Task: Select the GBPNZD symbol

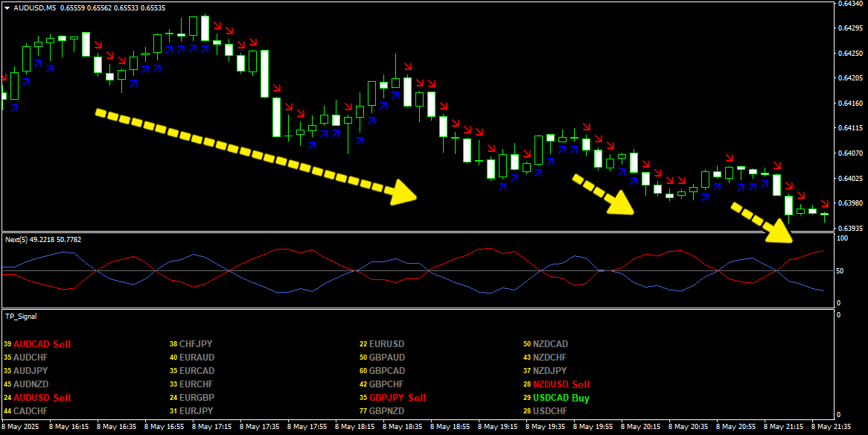Action: 386,411
